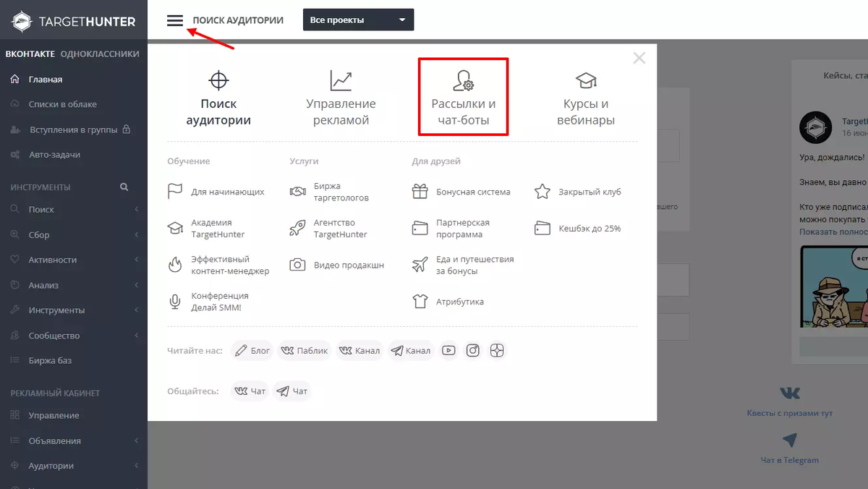The image size is (868, 489).
Task: Click the Чат в Telegram link
Action: pyautogui.click(x=790, y=460)
